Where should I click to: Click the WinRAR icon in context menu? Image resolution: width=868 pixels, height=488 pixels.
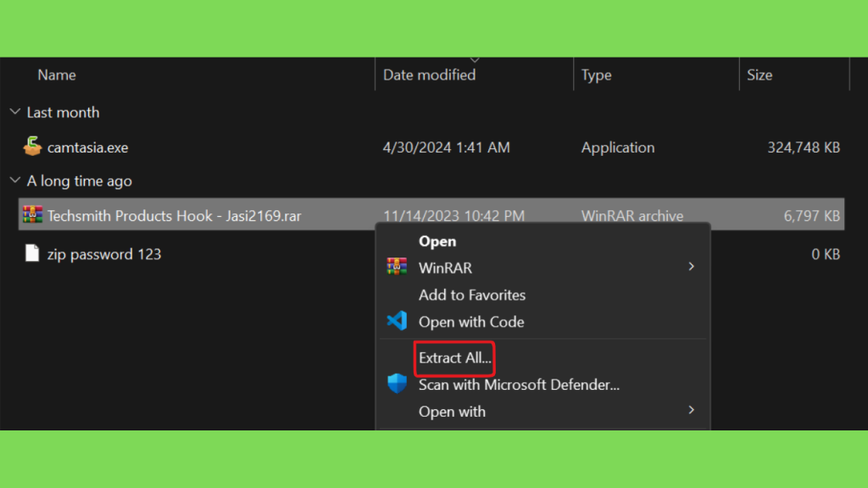tap(397, 267)
